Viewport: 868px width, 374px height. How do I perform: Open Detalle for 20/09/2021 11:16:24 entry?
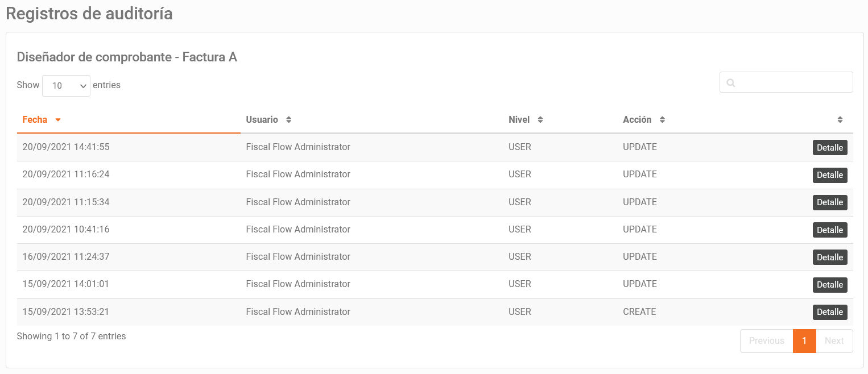[830, 175]
